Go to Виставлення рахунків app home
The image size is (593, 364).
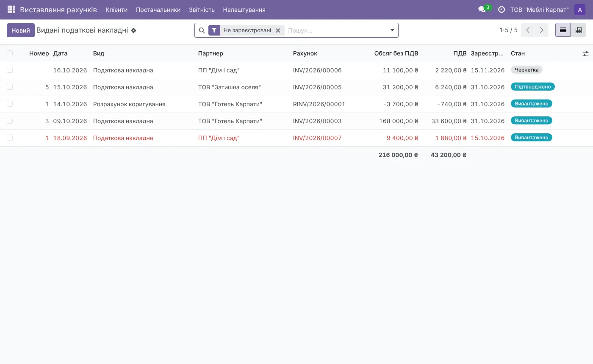click(58, 10)
